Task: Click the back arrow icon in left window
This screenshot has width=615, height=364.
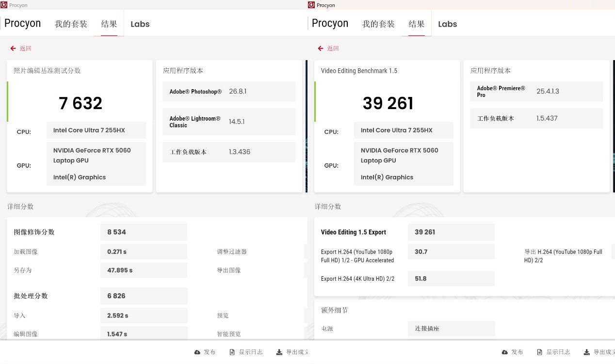Action: (x=13, y=48)
